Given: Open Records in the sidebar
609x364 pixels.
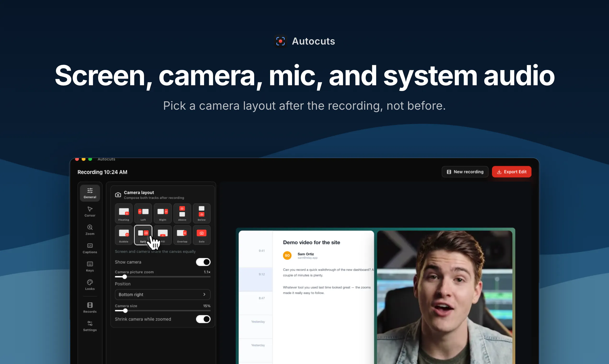Looking at the screenshot, I should tap(90, 308).
